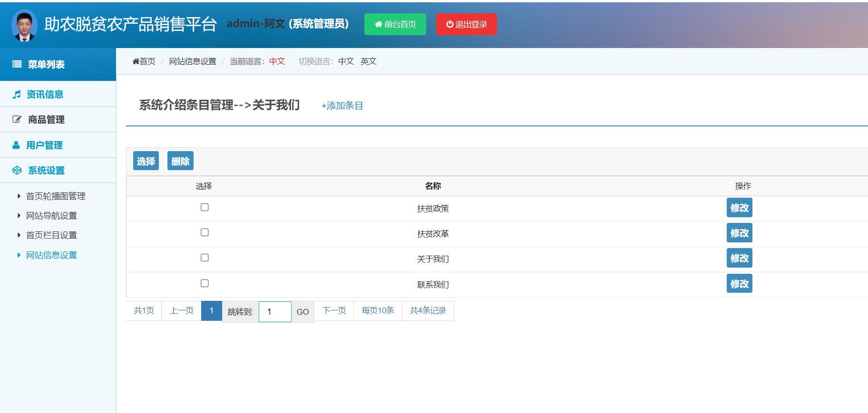
Task: Click the 关于我们 name cell in table
Action: click(433, 259)
